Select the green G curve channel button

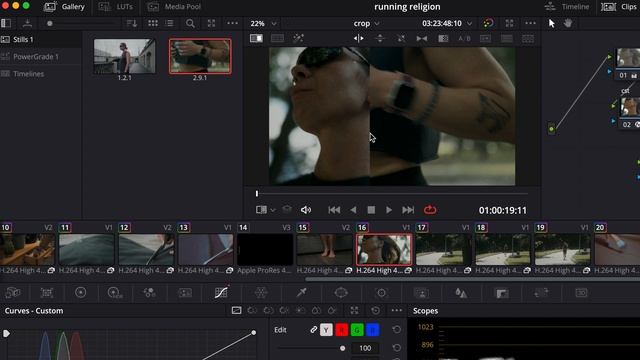click(357, 330)
